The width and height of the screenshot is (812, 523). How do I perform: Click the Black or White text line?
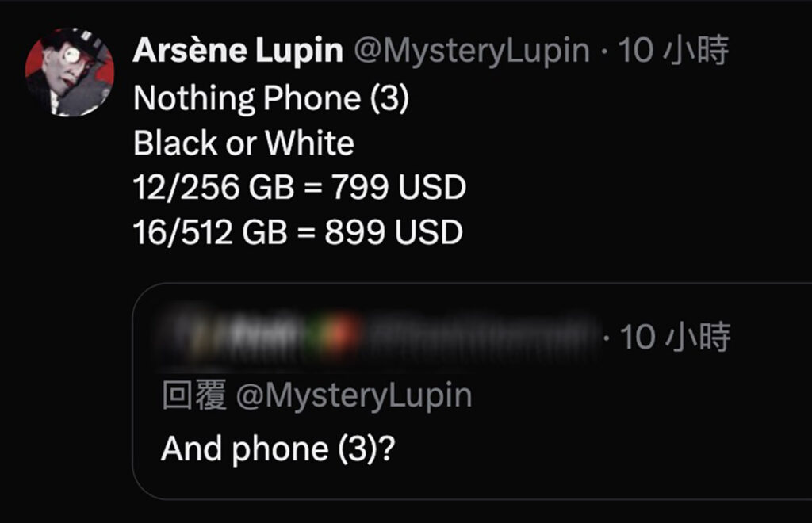[243, 143]
